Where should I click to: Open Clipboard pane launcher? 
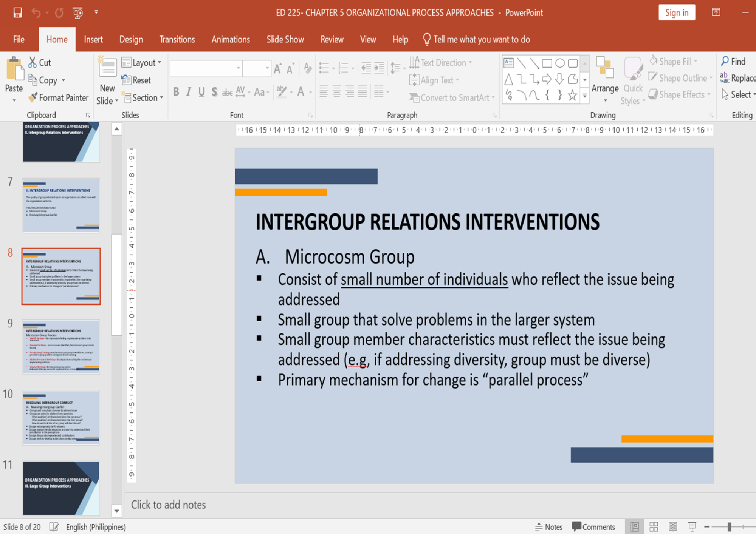88,115
